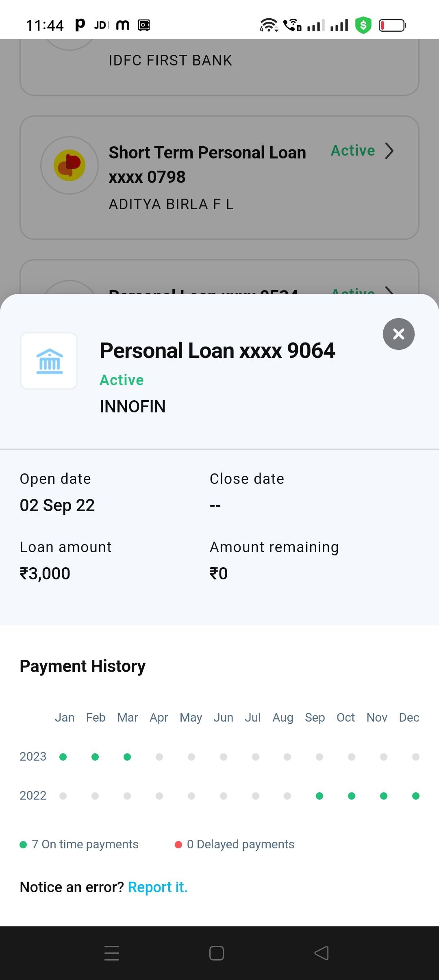Click the Report it link

point(158,887)
